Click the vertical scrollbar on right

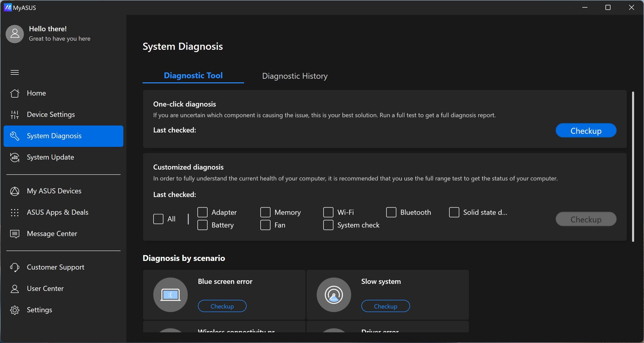pyautogui.click(x=633, y=166)
